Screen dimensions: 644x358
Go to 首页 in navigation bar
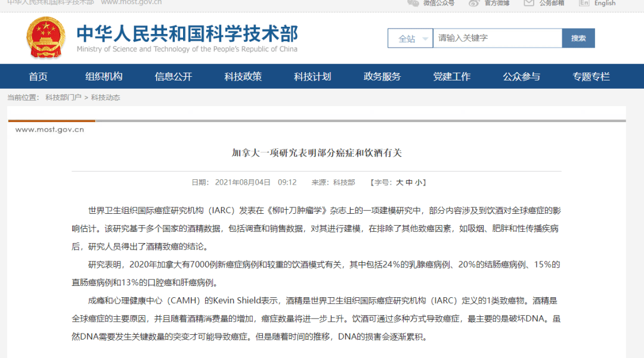tap(38, 76)
